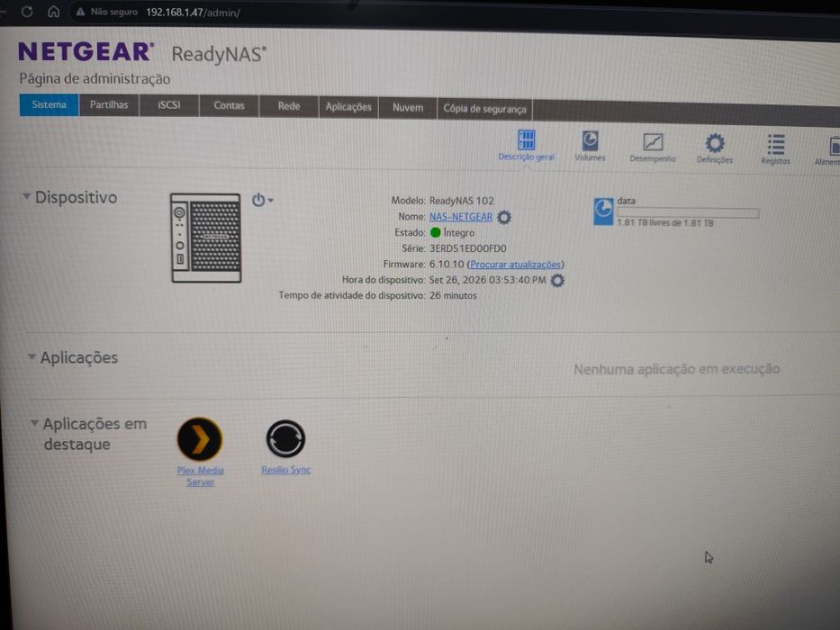Screen dimensions: 840x630
Task: Click the 1.81 TB livres de 1.81 TB text
Action: point(664,223)
